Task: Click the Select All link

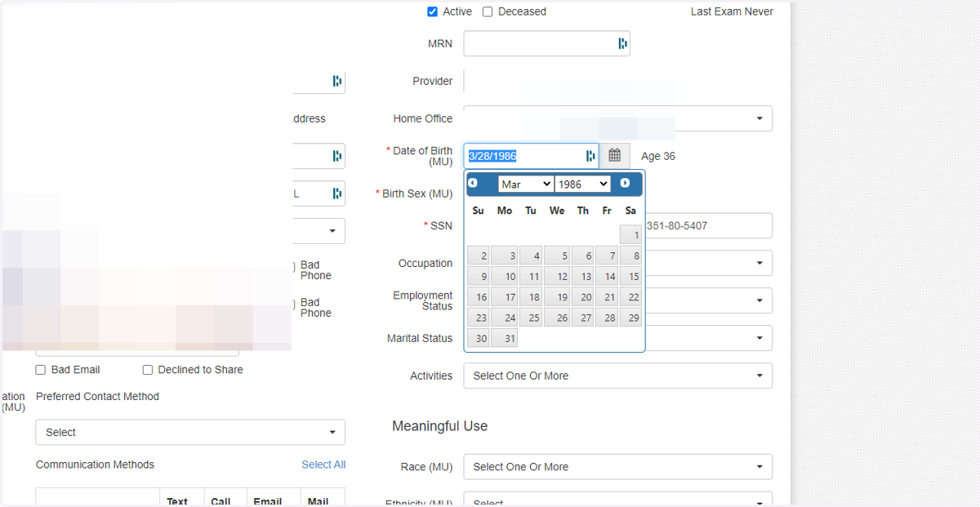Action: click(323, 465)
